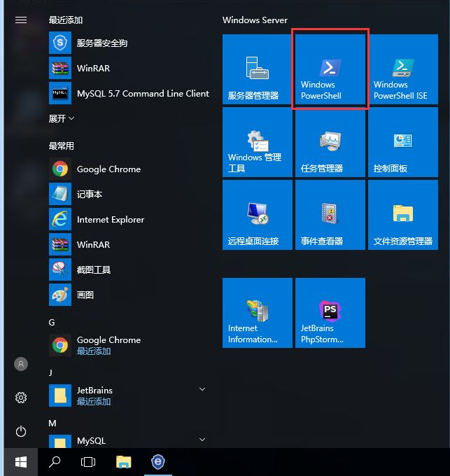Open File Explorer in the taskbar
This screenshot has height=476, width=450.
click(x=123, y=462)
